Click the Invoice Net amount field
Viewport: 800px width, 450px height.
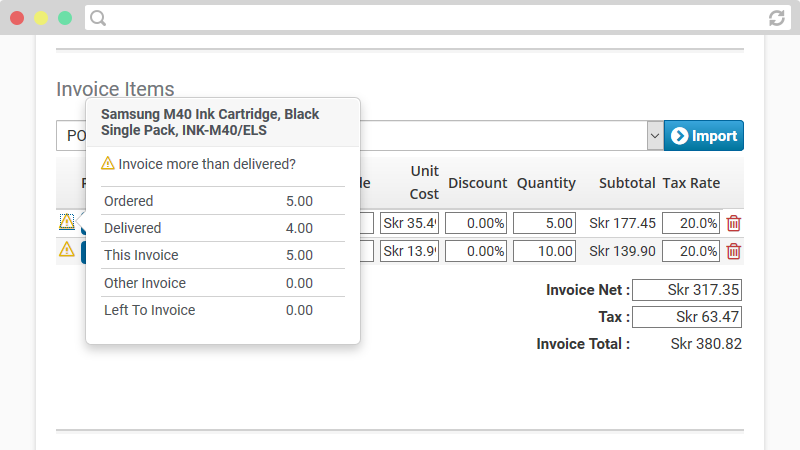687,290
